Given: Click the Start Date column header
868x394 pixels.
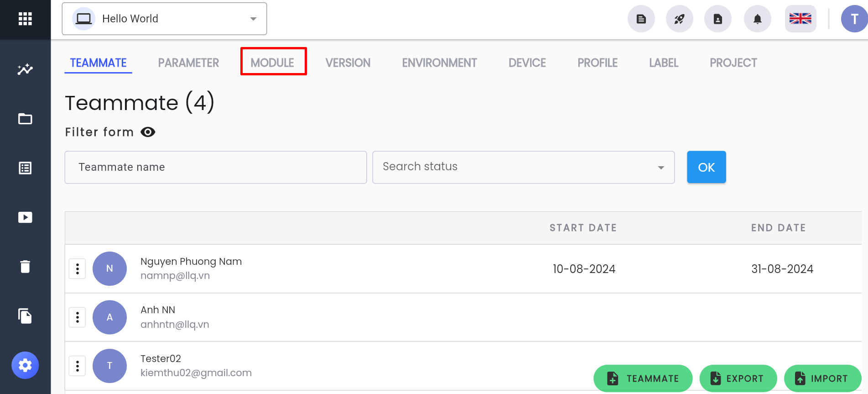Looking at the screenshot, I should [x=583, y=228].
